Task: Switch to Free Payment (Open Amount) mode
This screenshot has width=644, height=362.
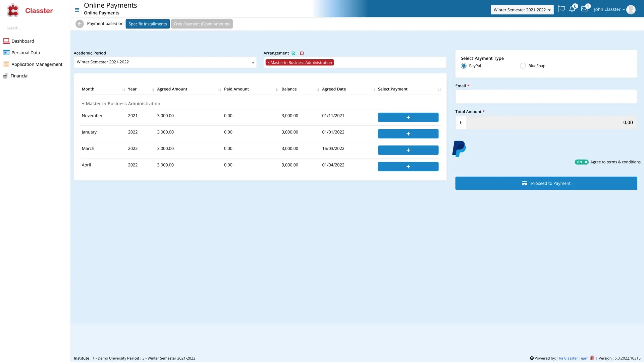Action: (202, 24)
